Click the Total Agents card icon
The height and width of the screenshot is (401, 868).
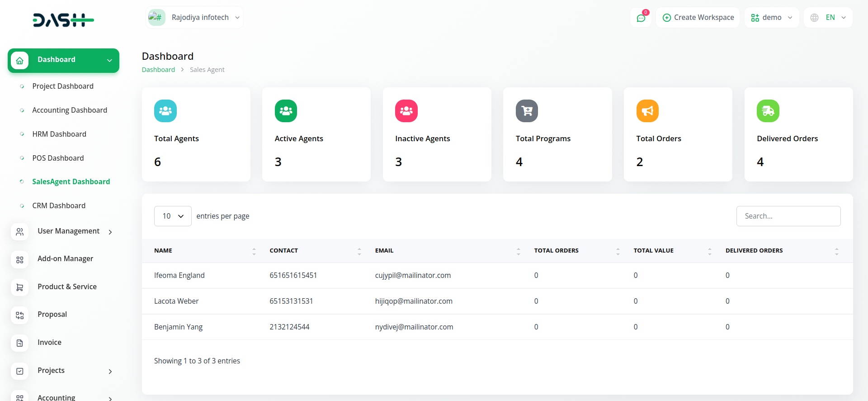(x=165, y=111)
